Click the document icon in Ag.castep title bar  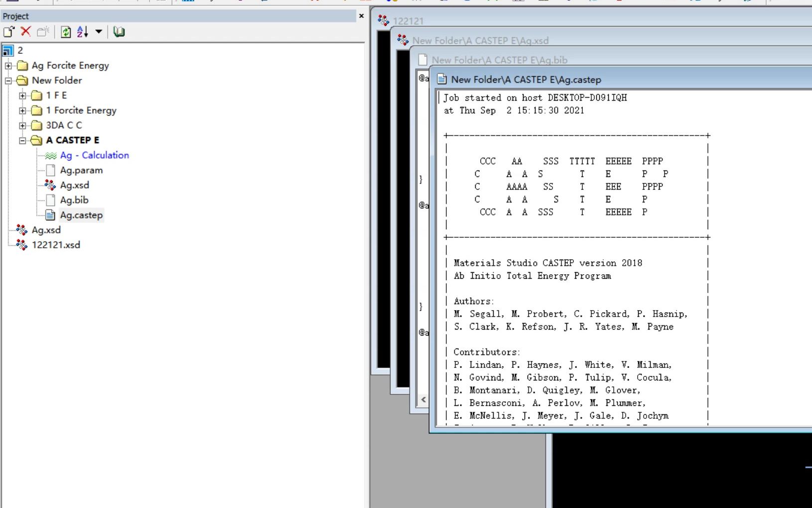[442, 79]
